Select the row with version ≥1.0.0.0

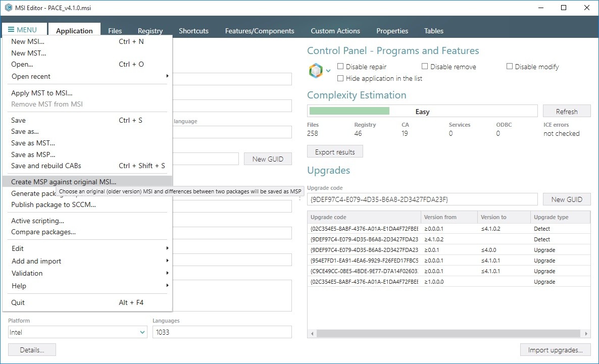(449, 282)
